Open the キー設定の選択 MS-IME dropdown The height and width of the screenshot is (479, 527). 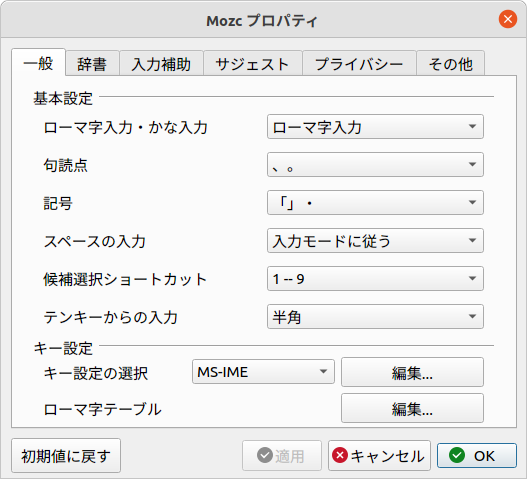coord(263,372)
